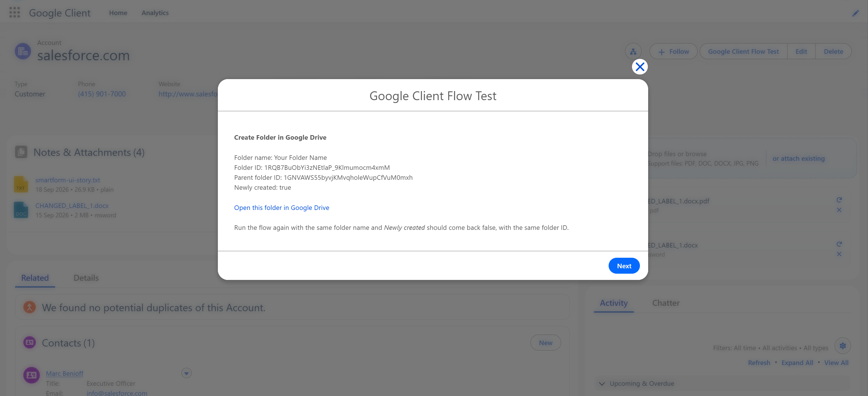This screenshot has width=868, height=396.
Task: Select the 'Newly created: true' text
Action: coord(263,187)
